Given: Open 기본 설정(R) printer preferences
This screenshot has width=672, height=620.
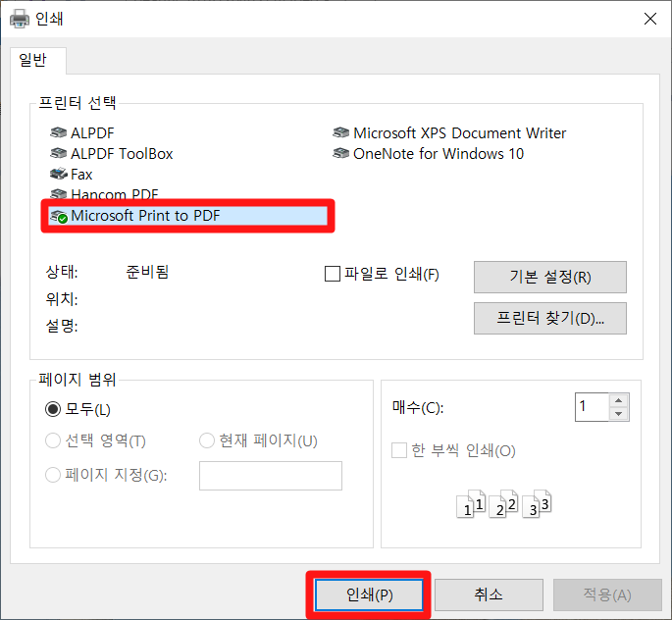Looking at the screenshot, I should pos(549,278).
